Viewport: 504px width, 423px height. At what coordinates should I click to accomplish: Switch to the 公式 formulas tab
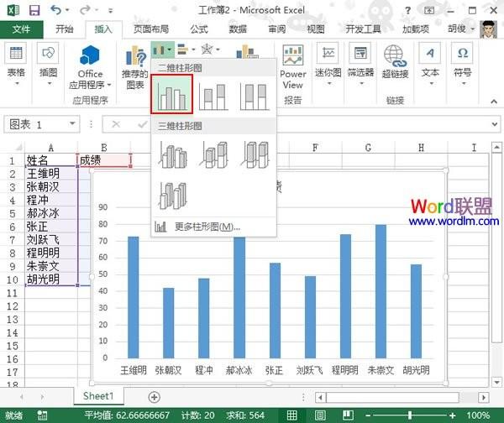(x=199, y=29)
